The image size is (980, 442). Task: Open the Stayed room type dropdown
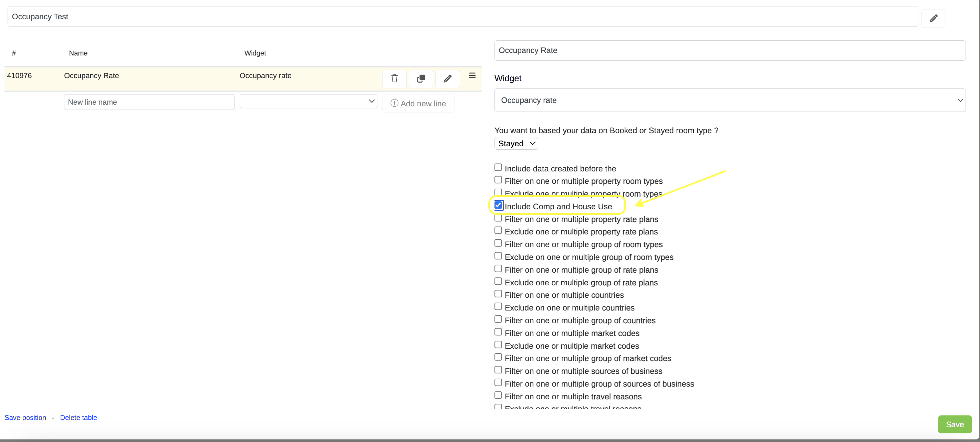pyautogui.click(x=516, y=144)
